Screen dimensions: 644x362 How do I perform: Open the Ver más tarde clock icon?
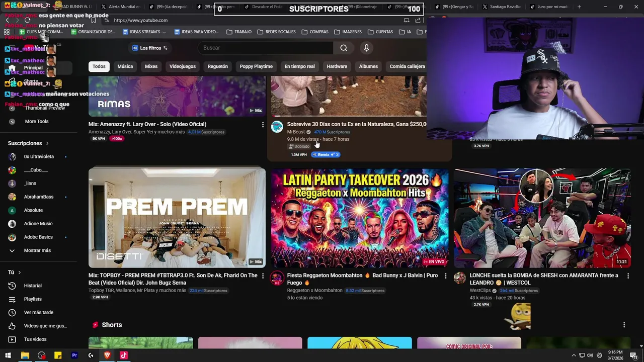12,312
